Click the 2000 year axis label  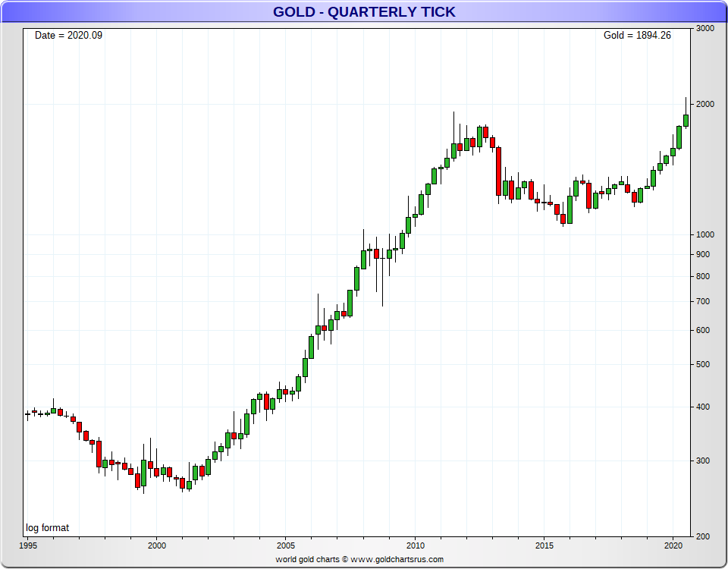coord(157,545)
